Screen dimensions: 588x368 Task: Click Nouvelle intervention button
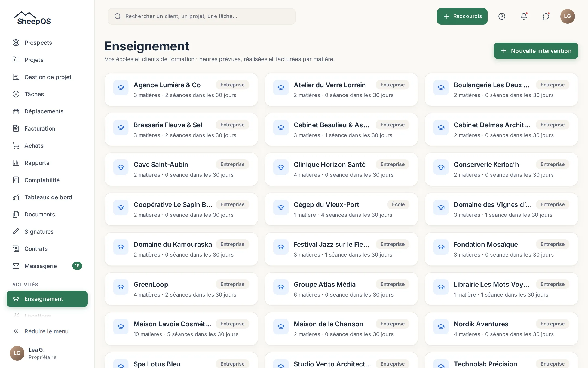536,51
